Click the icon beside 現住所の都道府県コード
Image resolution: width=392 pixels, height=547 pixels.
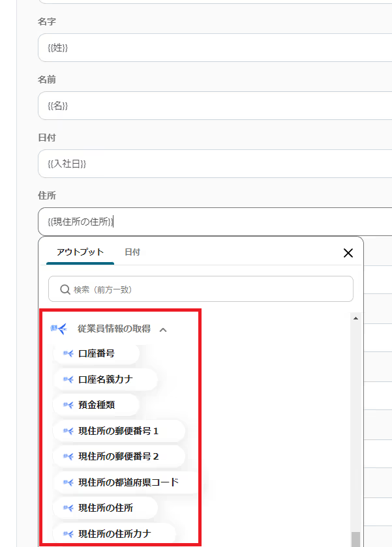[68, 482]
